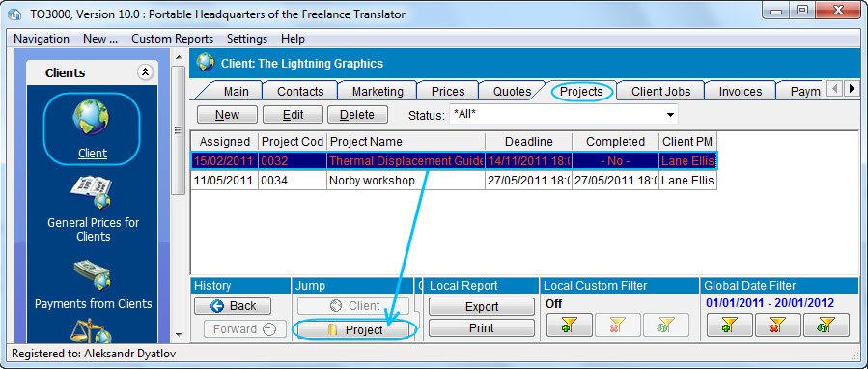Click the sidebar vertical scrollbar thumb
The height and width of the screenshot is (369, 868).
coord(179,130)
